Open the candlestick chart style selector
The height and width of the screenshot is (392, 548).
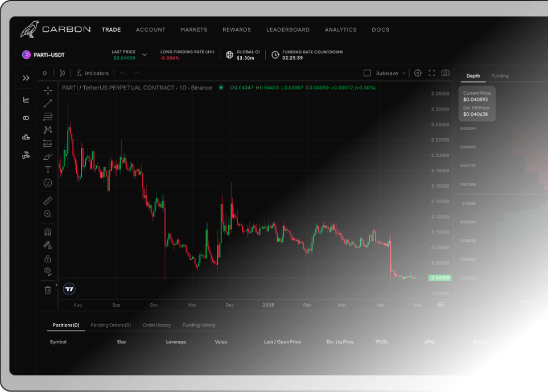[62, 73]
